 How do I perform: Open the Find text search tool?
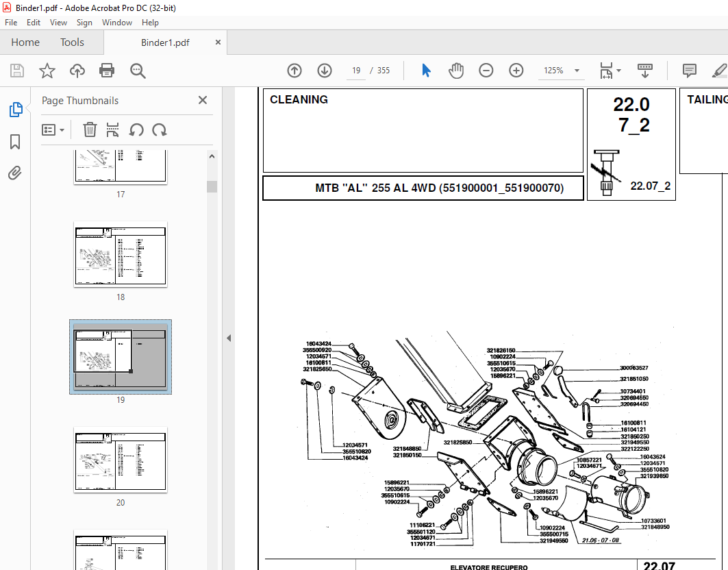point(138,71)
